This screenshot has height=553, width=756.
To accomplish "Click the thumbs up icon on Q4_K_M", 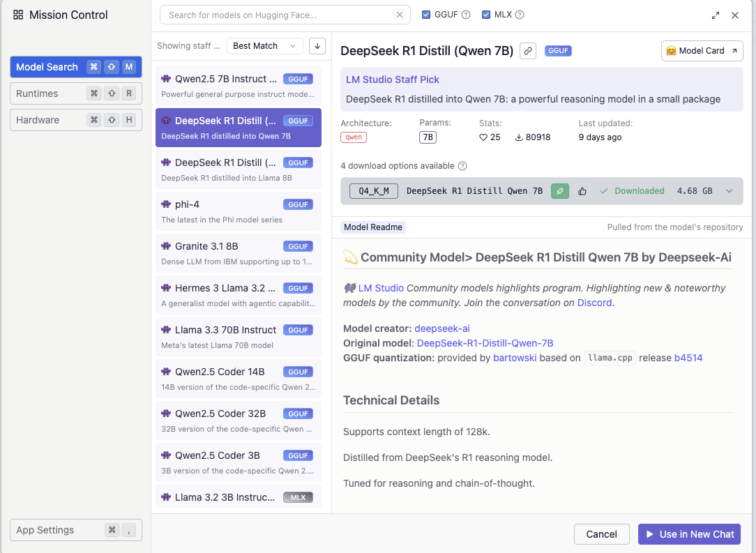I will (582, 191).
